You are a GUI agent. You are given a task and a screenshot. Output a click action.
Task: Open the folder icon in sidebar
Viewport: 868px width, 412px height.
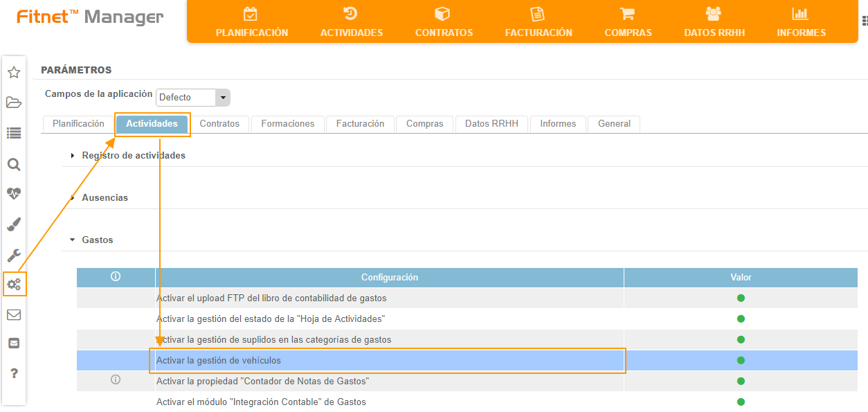coord(13,103)
